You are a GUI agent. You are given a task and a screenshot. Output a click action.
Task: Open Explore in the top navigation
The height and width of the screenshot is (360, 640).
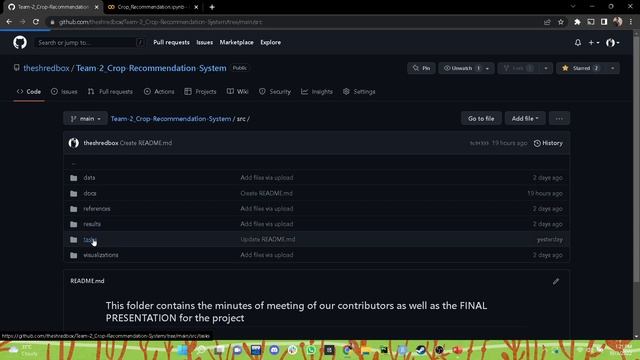[x=271, y=42]
